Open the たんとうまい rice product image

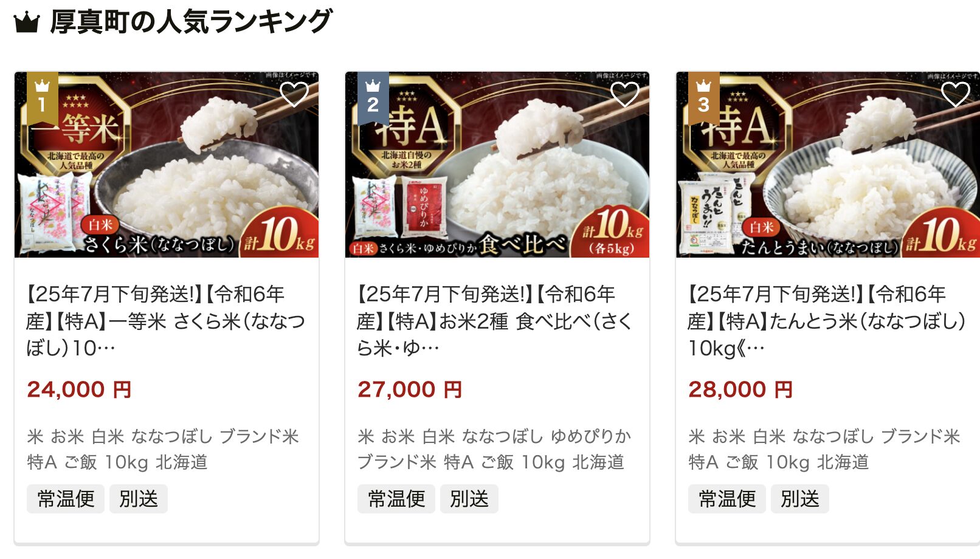(828, 165)
